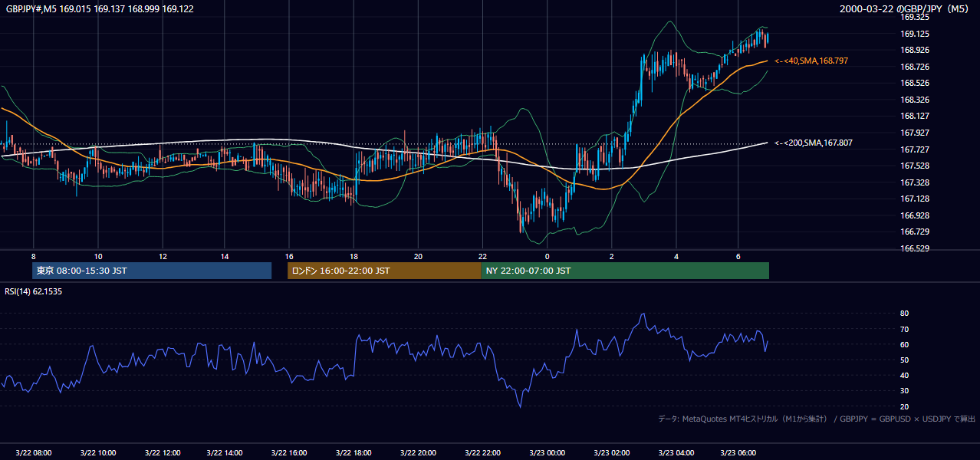This screenshot has height=460, width=980.
Task: Click RSI scale value 80
Action: (x=904, y=314)
